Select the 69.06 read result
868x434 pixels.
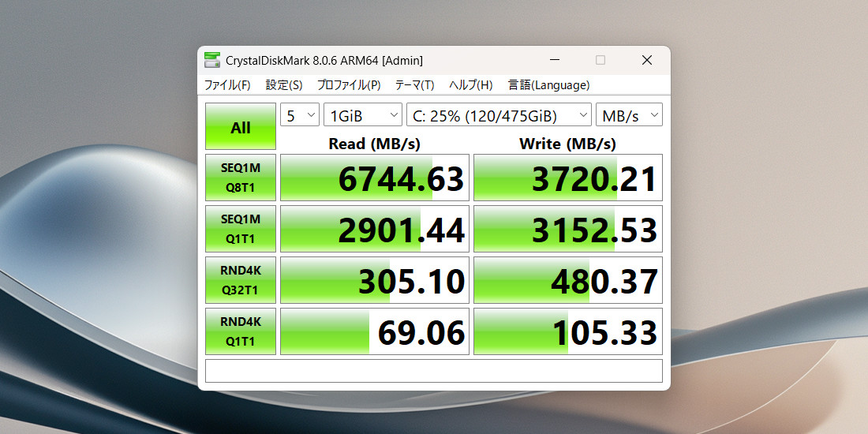[375, 331]
